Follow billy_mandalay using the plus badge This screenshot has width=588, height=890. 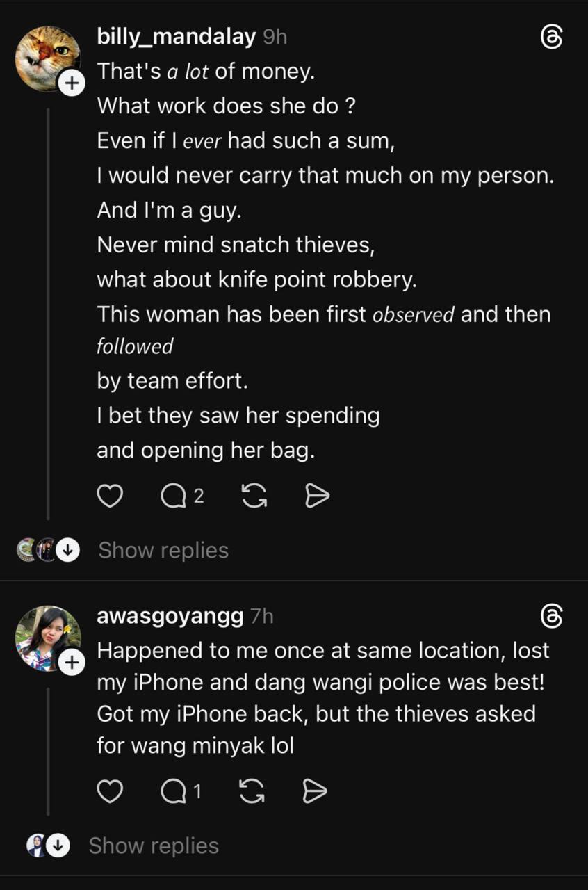tap(70, 85)
